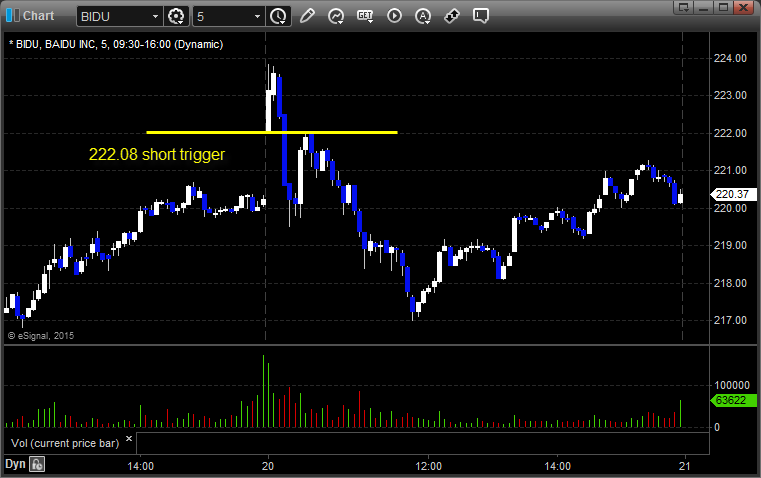Minimize the Chart window
This screenshot has width=761, height=478.
point(704,7)
